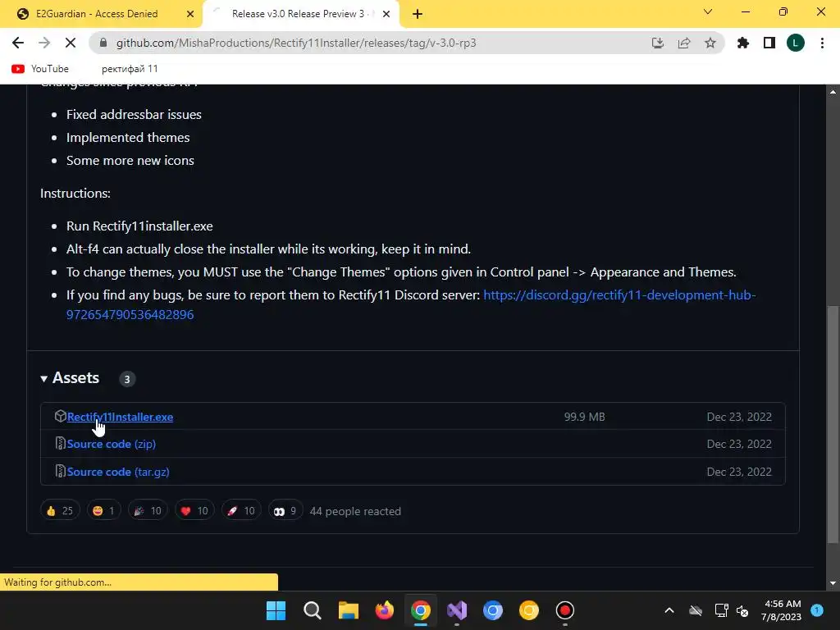Click the red screen recorder taskbar icon
This screenshot has height=630, width=840.
coord(564,610)
